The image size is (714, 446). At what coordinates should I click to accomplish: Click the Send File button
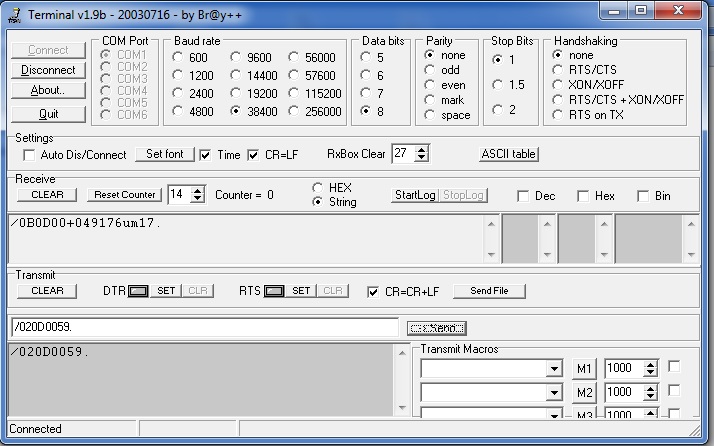tap(489, 291)
